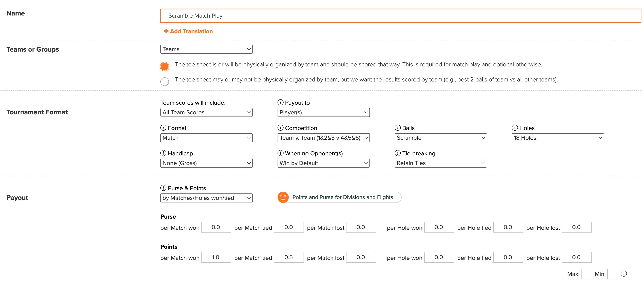Screen dimensions: 644x288
Task: Click Points per Match won field 1.0
Action: click(x=216, y=257)
